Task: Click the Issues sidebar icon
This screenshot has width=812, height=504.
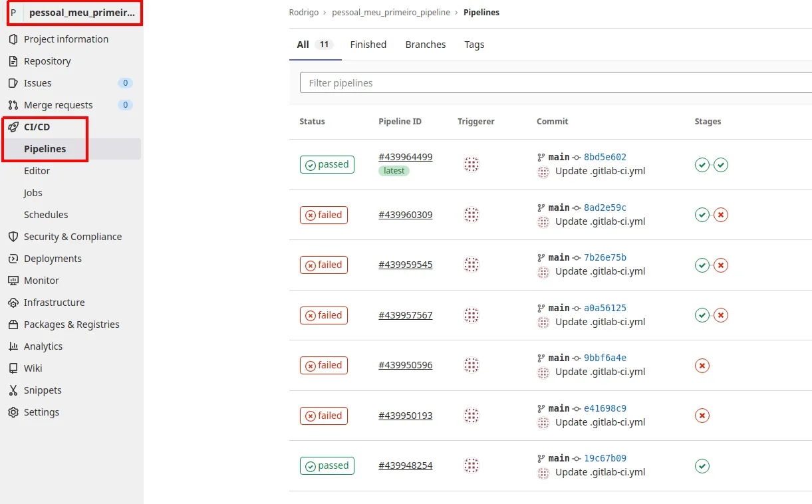Action: click(13, 83)
